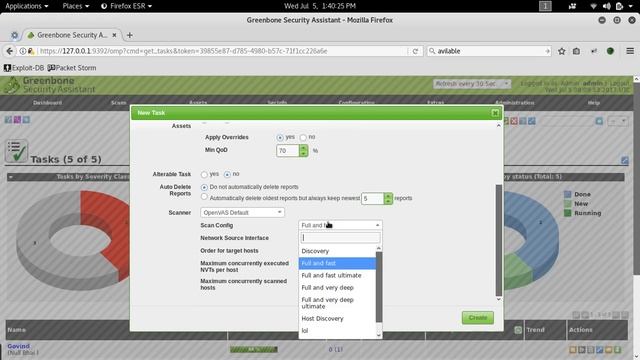Click the search go arrow in search box
The height and width of the screenshot is (360, 640).
[547, 51]
